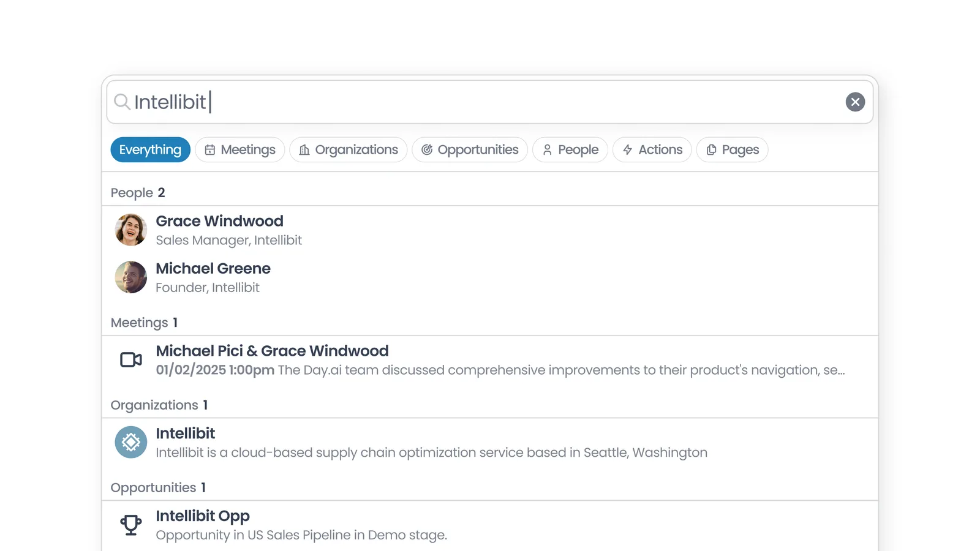Open the Michael Greene person result
The height and width of the screenshot is (551, 980).
click(x=490, y=277)
